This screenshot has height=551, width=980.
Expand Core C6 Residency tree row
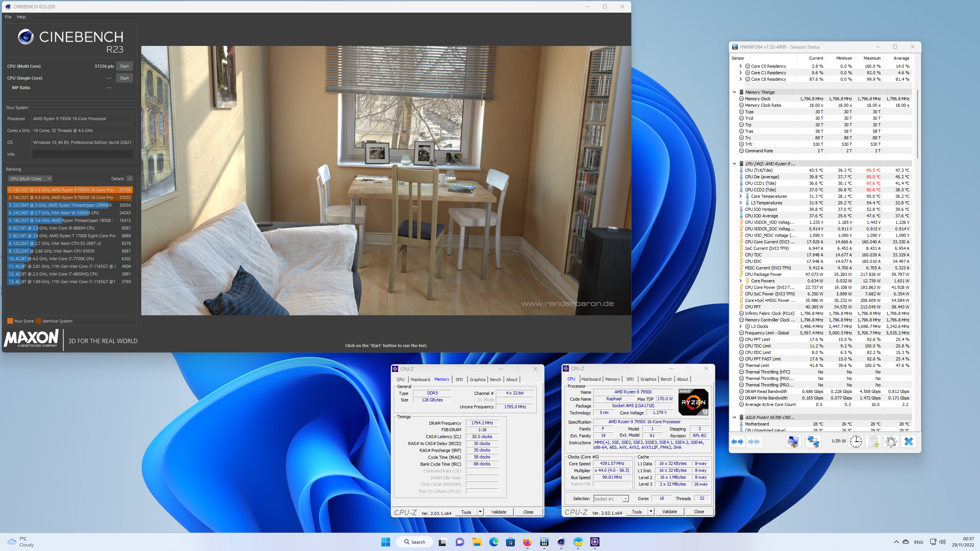741,79
